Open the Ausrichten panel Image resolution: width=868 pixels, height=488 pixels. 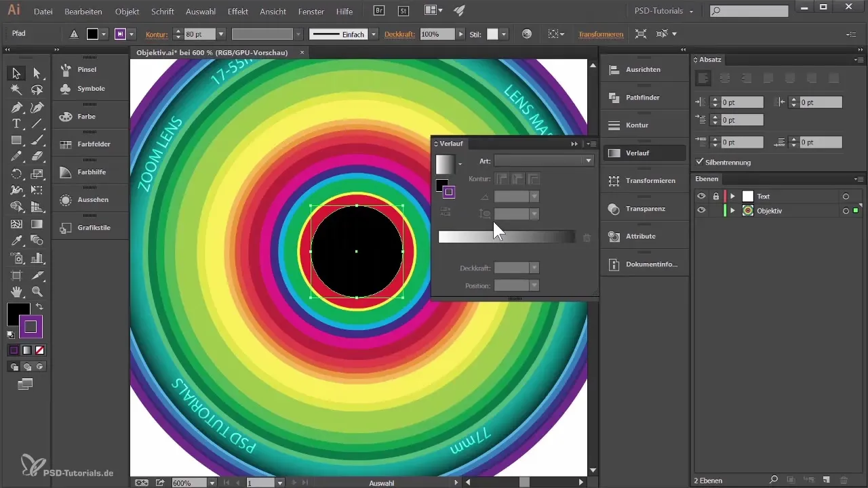642,70
